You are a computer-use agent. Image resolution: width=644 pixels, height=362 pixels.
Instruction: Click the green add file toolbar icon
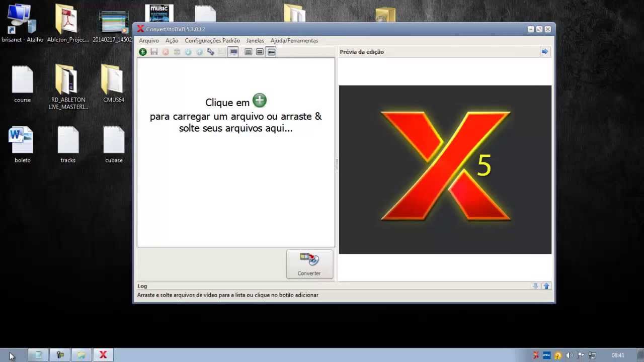click(143, 52)
